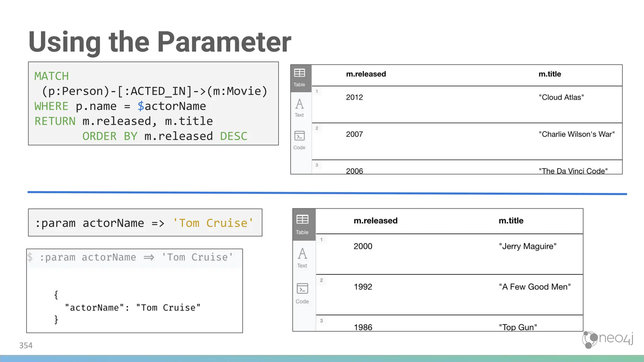This screenshot has height=362, width=644.
Task: Click the Using the Parameter title
Action: 160,41
